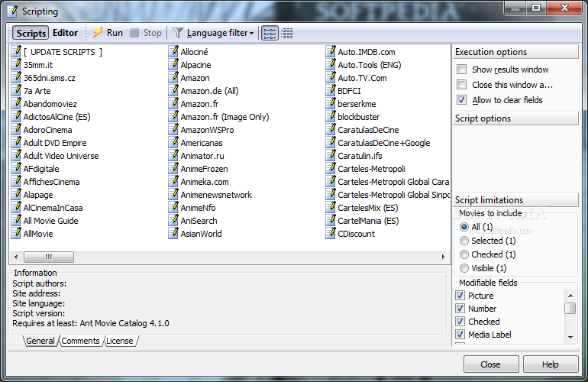Open the License information tab

(120, 341)
